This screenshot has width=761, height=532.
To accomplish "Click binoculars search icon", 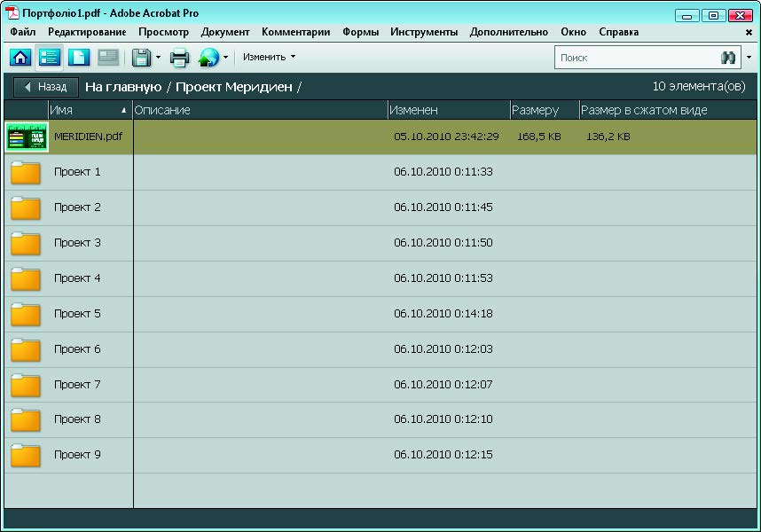I will coord(728,58).
